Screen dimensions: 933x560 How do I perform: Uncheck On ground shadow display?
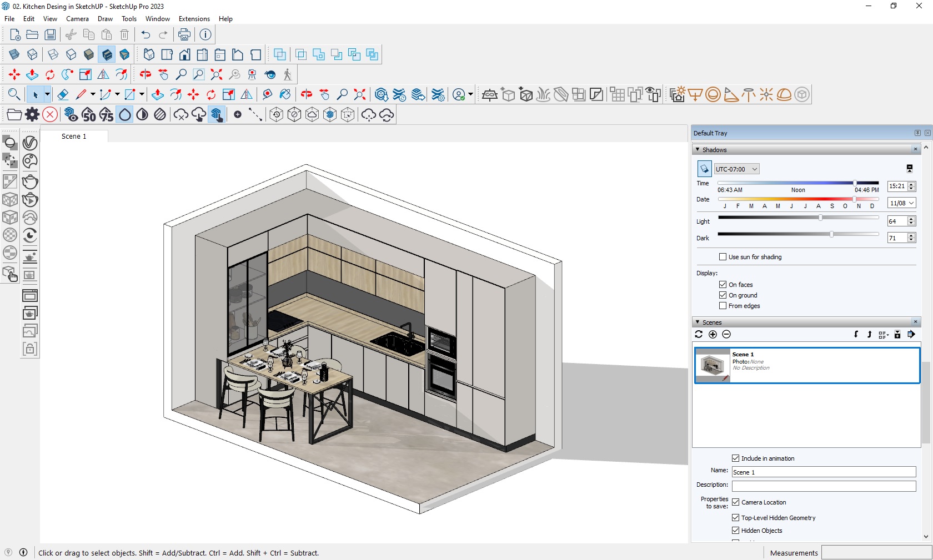(723, 295)
